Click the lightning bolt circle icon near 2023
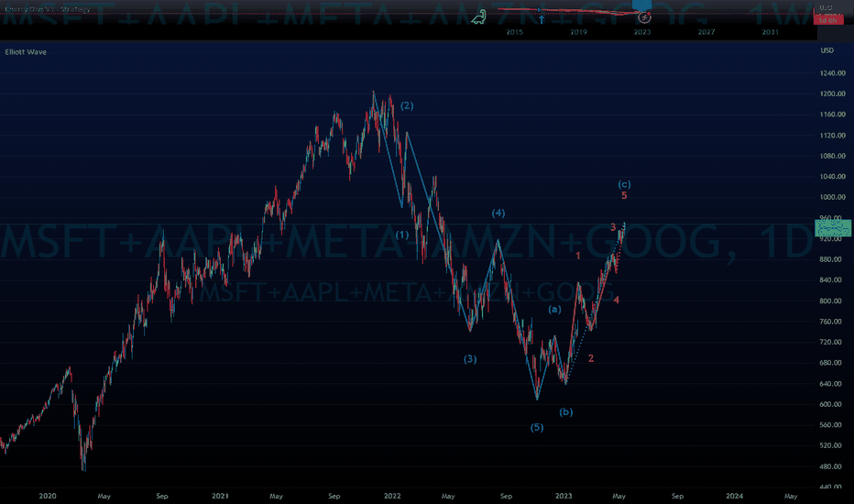The height and width of the screenshot is (504, 854). click(x=644, y=18)
